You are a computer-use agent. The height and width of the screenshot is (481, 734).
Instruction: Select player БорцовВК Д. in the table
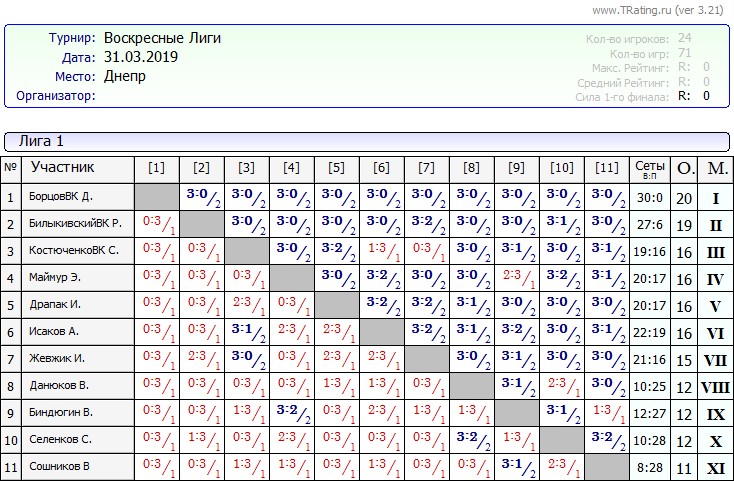coord(61,197)
